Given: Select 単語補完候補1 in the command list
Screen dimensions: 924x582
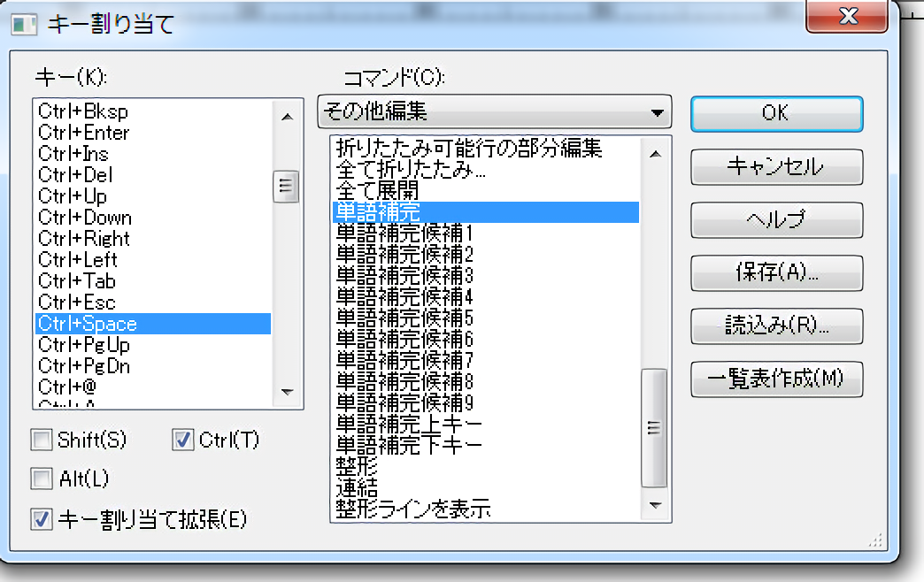Looking at the screenshot, I should click(405, 234).
